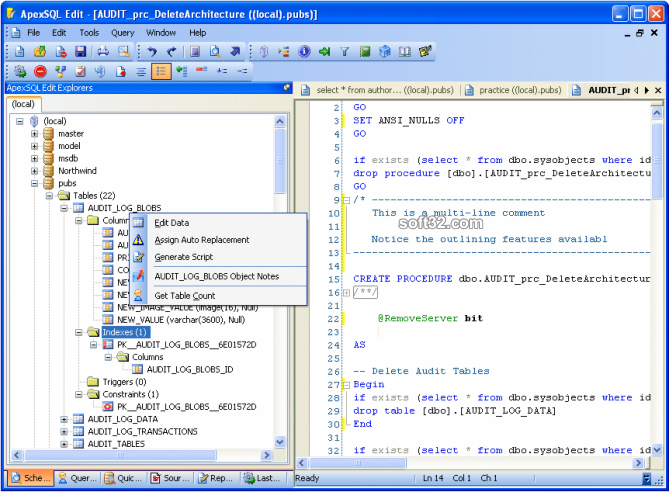Click the blue cube toolbar icon

click(385, 52)
